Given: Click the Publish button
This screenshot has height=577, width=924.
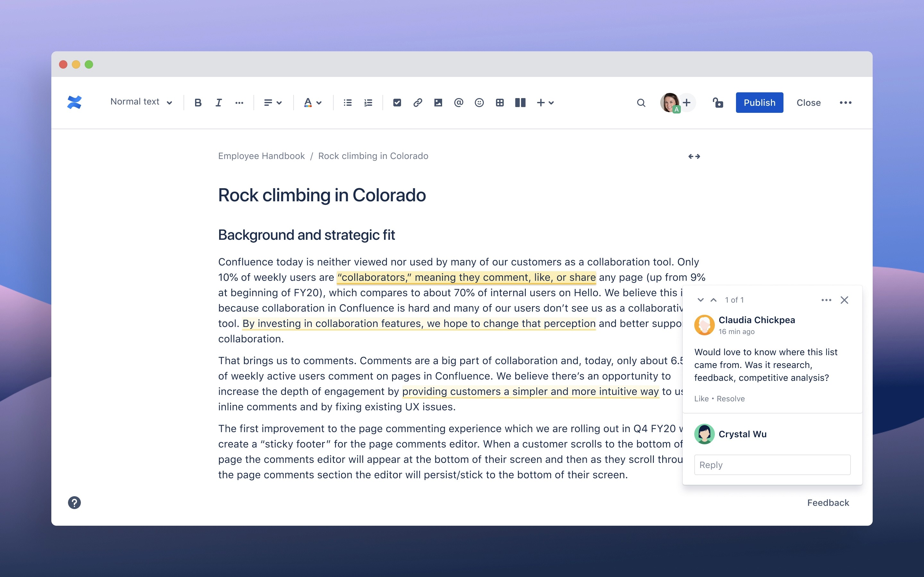Looking at the screenshot, I should point(759,103).
